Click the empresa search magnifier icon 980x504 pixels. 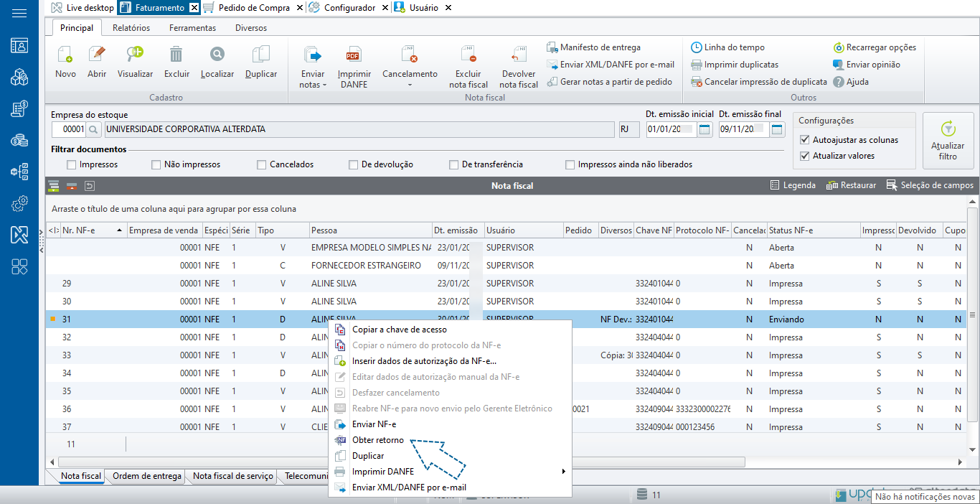pos(93,129)
